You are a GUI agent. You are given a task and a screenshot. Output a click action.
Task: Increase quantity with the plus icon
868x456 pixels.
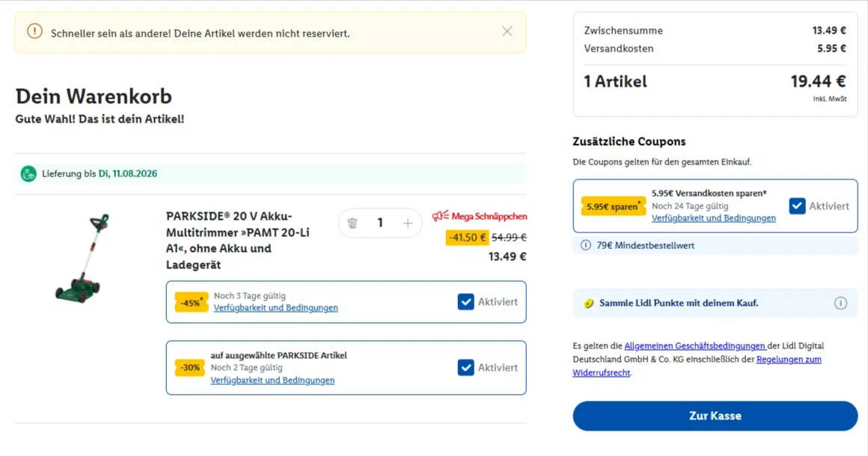click(408, 224)
